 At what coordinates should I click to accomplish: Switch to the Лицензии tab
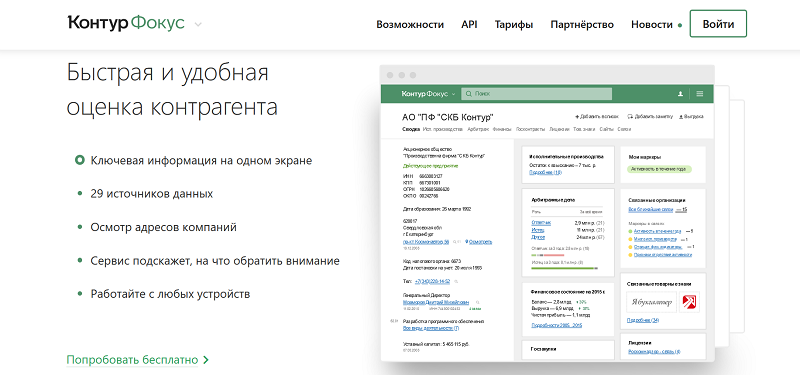coord(559,130)
